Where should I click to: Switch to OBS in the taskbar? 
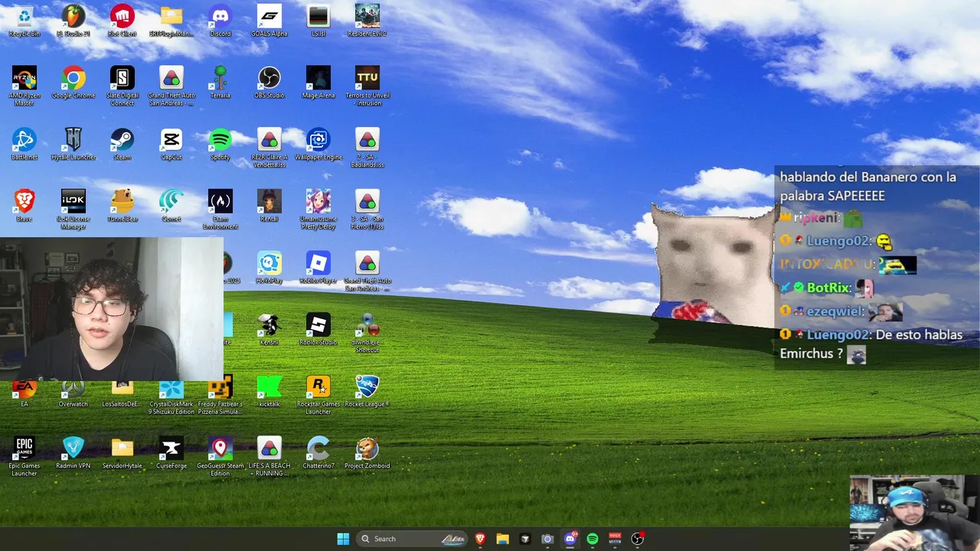point(638,539)
